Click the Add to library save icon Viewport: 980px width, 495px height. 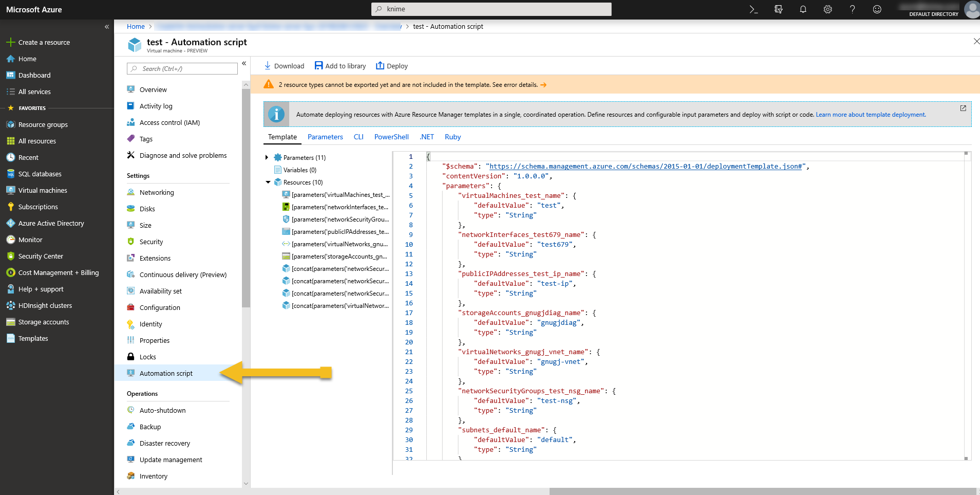pyautogui.click(x=318, y=66)
